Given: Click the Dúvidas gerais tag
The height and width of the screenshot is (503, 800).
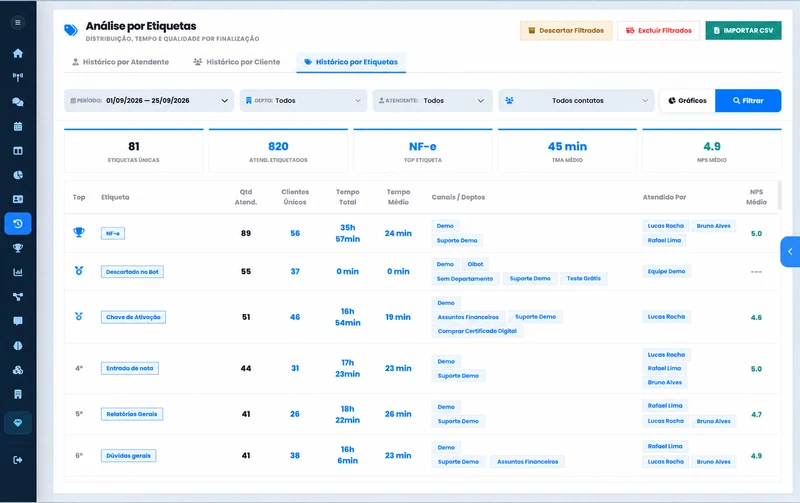Looking at the screenshot, I should click(129, 456).
